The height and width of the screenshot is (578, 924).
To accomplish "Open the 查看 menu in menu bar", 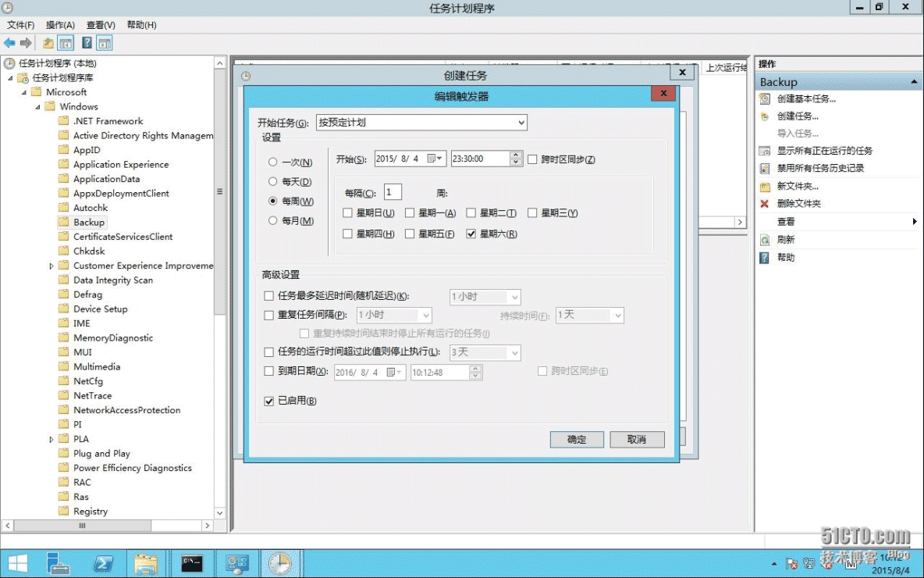I will point(101,25).
